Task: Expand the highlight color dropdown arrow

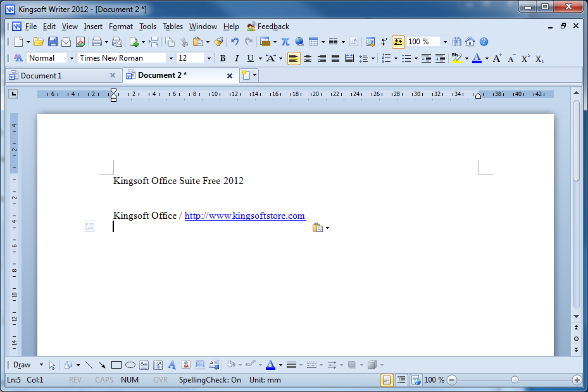Action: tap(466, 58)
